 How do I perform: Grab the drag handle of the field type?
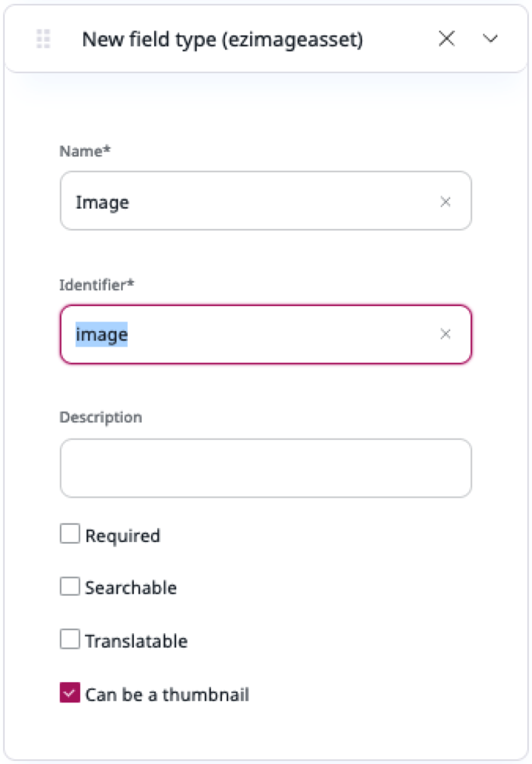[x=44, y=39]
